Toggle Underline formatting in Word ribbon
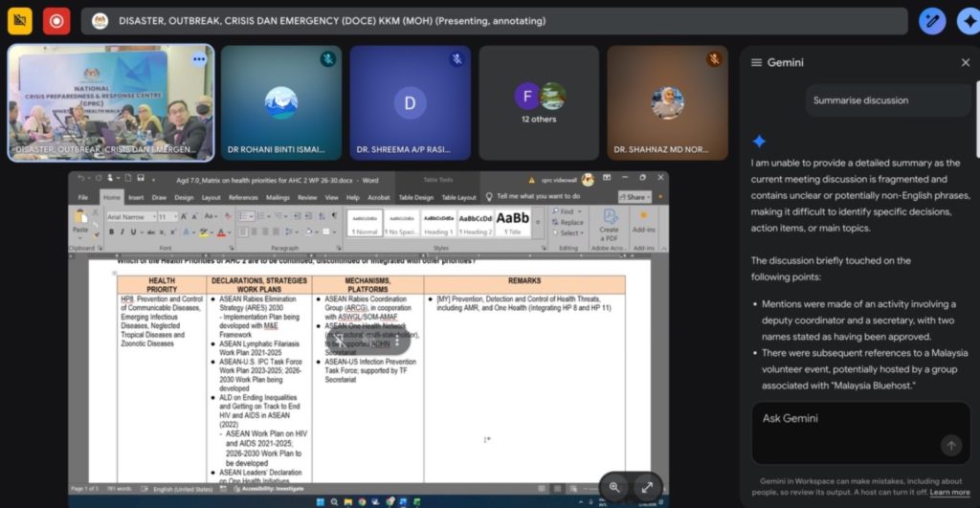The width and height of the screenshot is (980, 508). point(132,232)
